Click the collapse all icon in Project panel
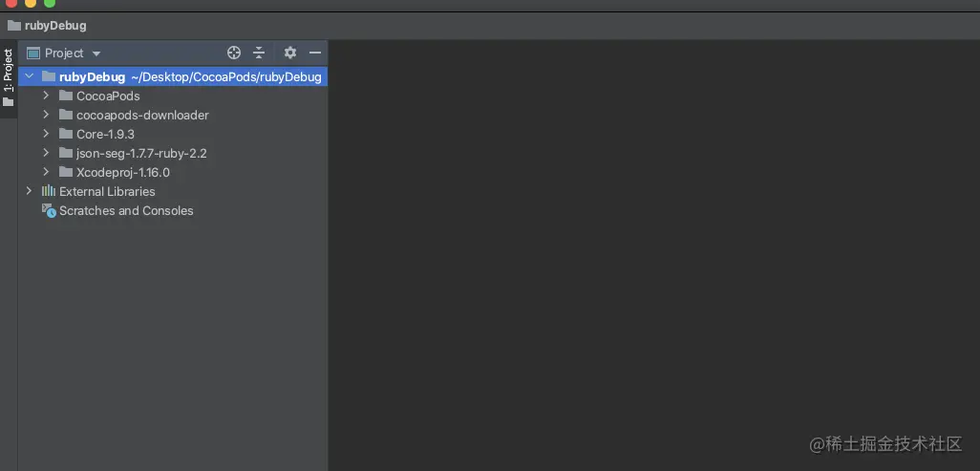 pos(259,54)
